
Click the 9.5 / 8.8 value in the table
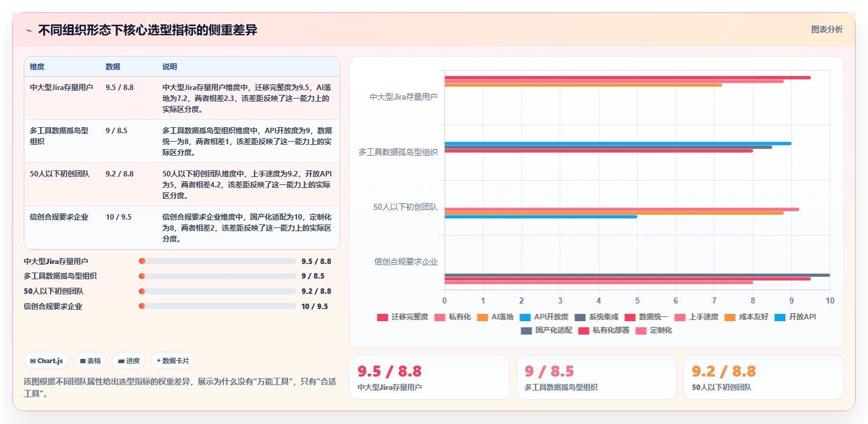[x=119, y=88]
